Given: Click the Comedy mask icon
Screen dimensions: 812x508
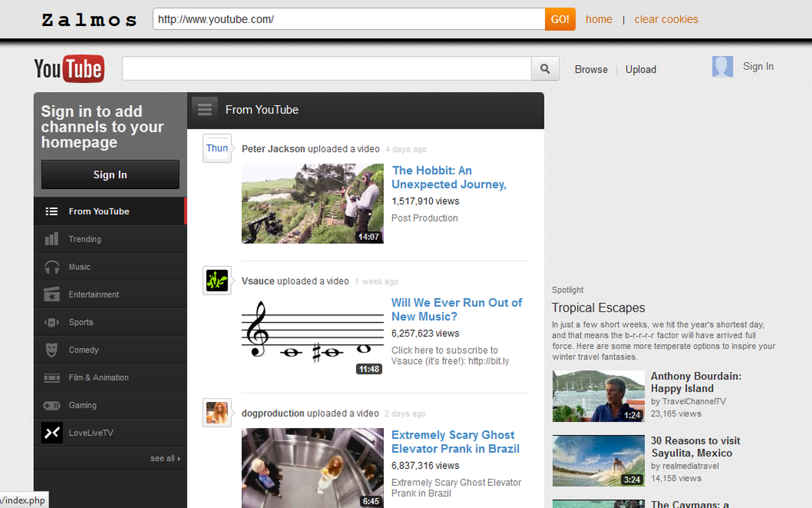Looking at the screenshot, I should (52, 350).
